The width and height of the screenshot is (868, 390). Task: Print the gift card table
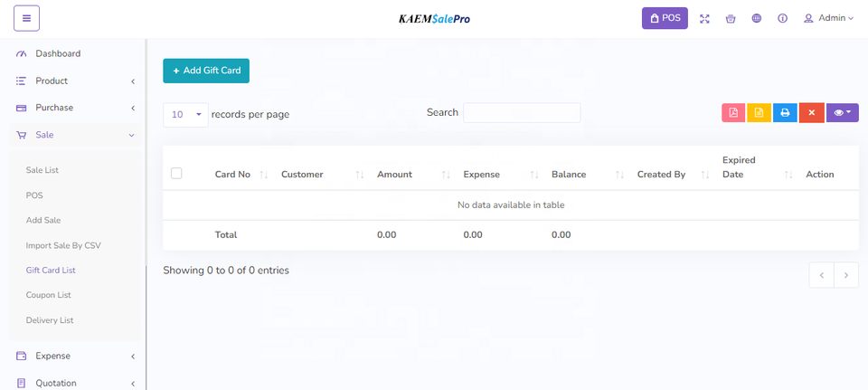pos(785,113)
